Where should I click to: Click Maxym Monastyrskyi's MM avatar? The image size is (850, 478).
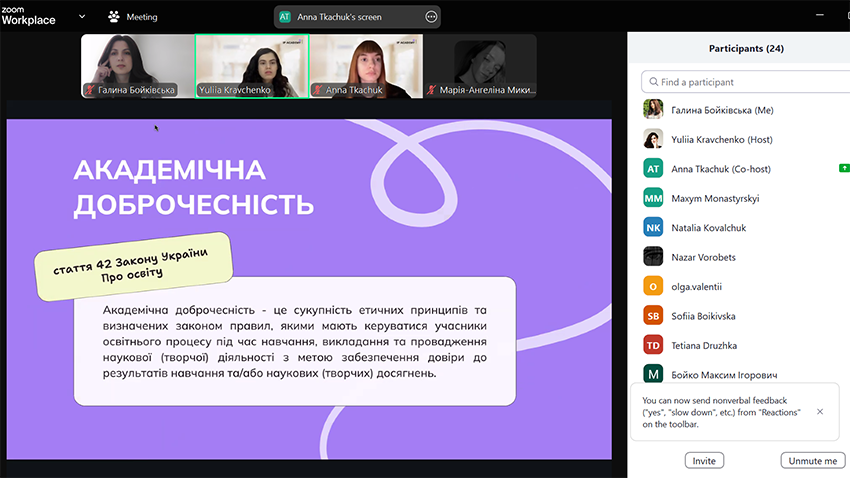[653, 198]
